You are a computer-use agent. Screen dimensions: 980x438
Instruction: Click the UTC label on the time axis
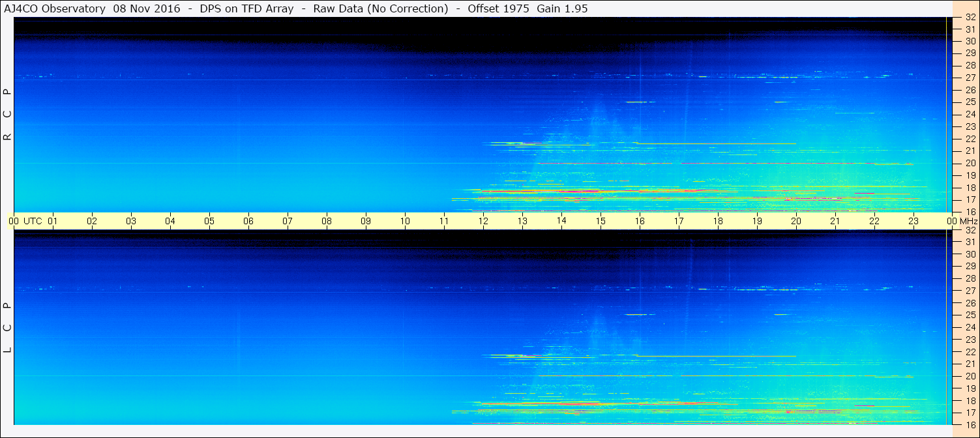click(x=33, y=221)
